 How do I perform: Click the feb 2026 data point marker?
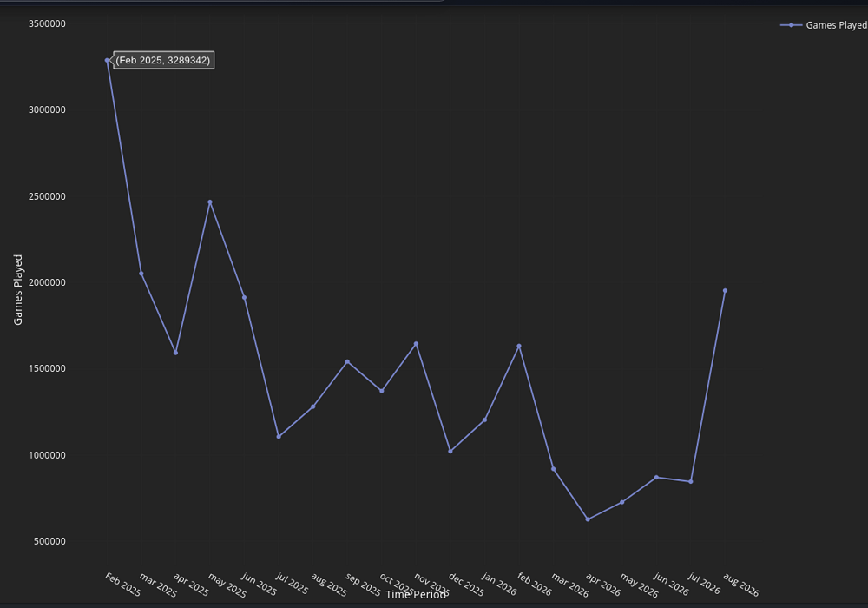[519, 346]
